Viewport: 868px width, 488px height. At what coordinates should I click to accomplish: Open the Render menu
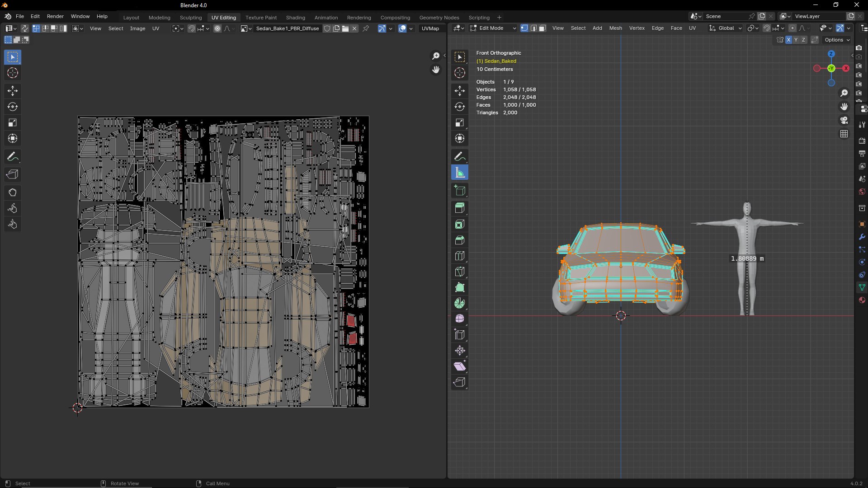click(x=55, y=16)
